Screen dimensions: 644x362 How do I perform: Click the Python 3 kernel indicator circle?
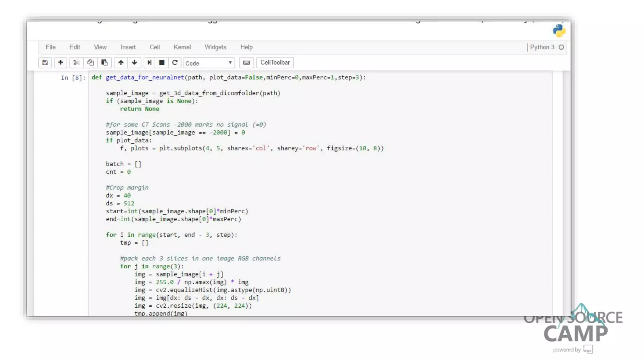tap(561, 47)
